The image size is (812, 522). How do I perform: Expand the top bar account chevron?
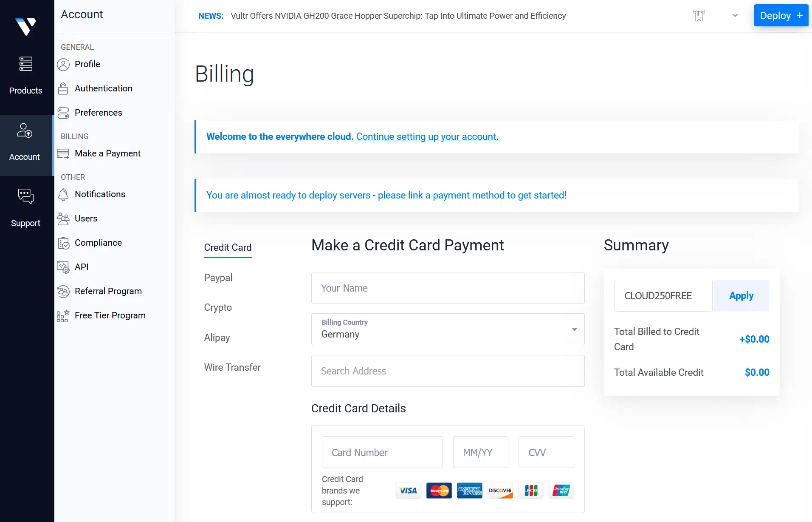735,16
